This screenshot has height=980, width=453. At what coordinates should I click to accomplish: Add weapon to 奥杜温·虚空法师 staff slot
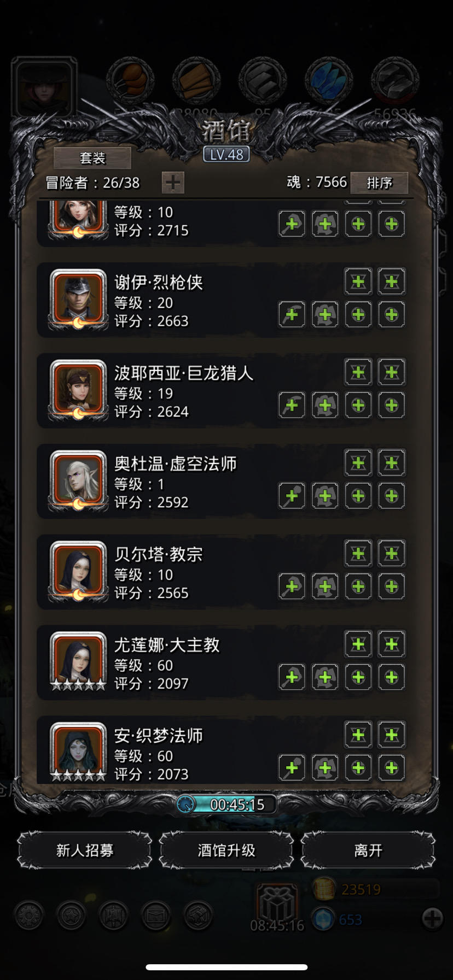292,496
